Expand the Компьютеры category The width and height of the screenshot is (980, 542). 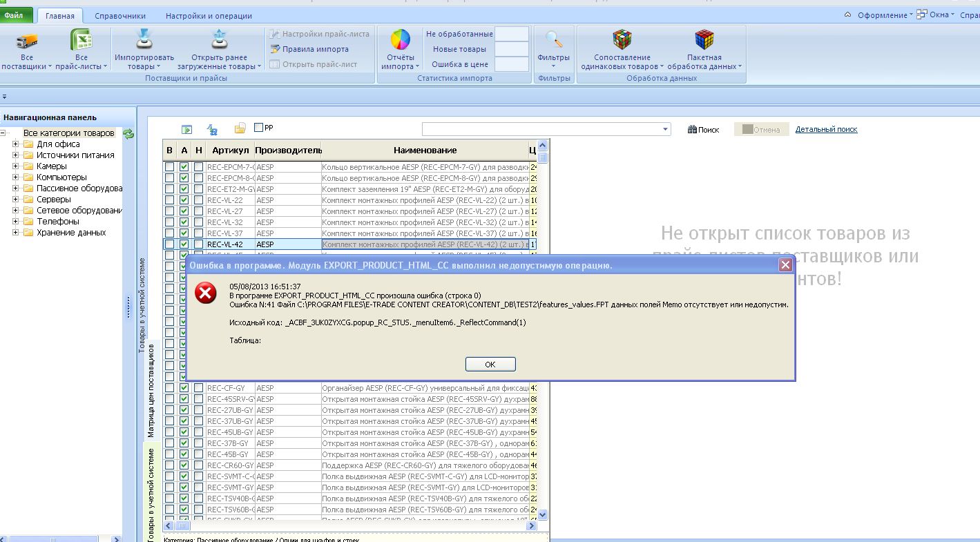pos(16,177)
